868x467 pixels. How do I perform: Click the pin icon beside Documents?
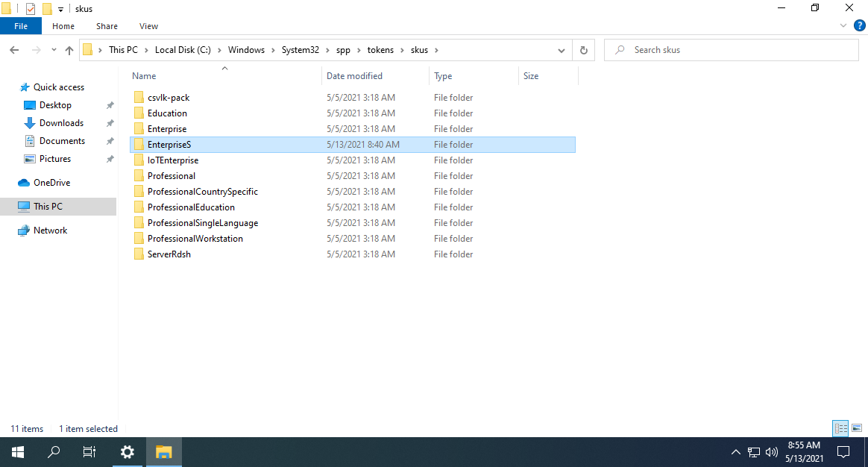click(x=110, y=141)
